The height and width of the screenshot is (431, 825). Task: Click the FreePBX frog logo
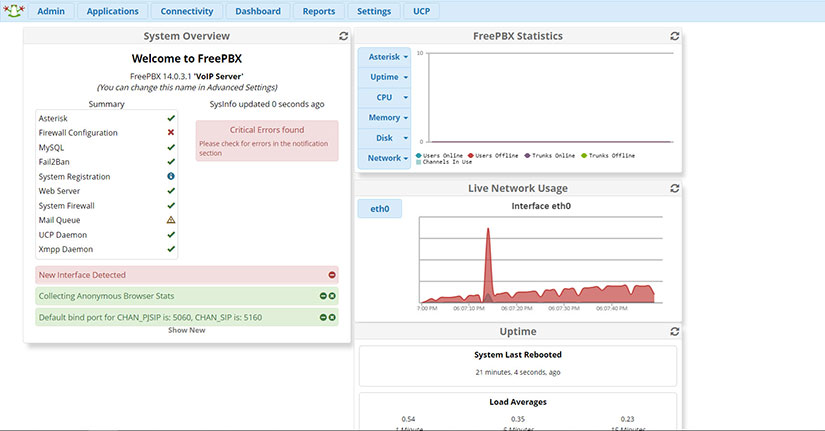(13, 12)
